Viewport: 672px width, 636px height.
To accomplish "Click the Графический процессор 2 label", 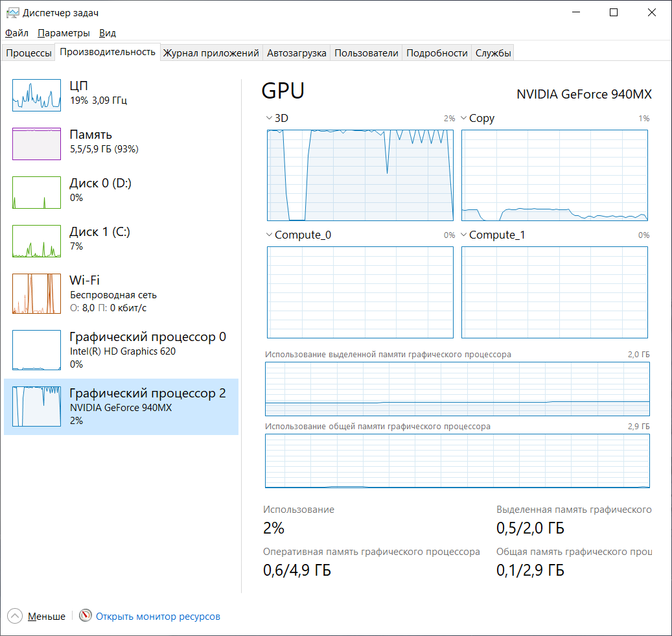I will click(x=148, y=393).
